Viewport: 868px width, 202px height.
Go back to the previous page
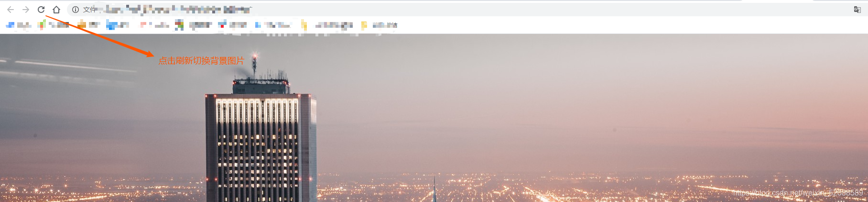pyautogui.click(x=11, y=10)
